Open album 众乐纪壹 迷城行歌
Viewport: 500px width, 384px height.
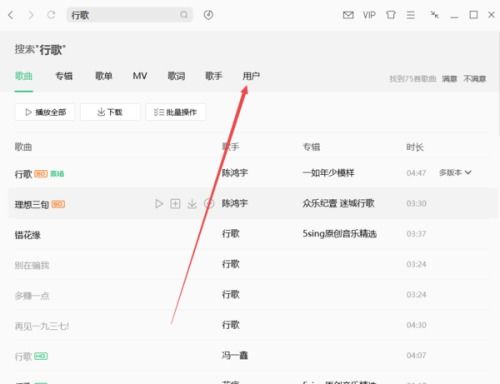338,203
